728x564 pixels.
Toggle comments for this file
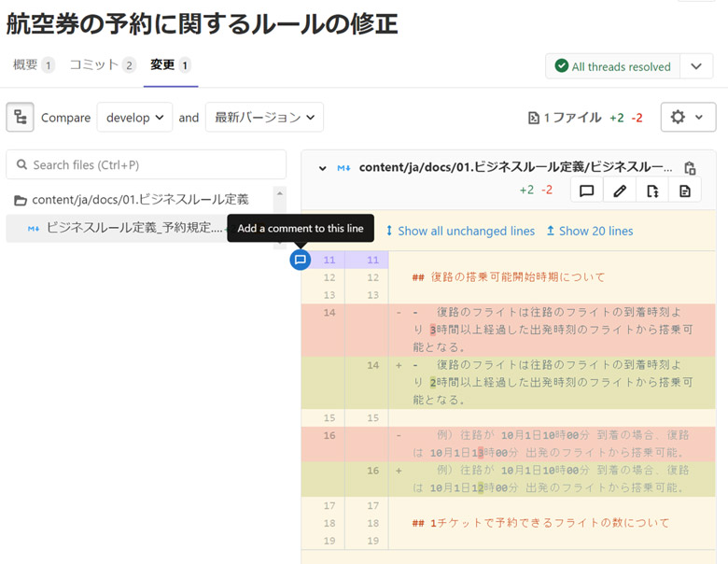pos(586,190)
